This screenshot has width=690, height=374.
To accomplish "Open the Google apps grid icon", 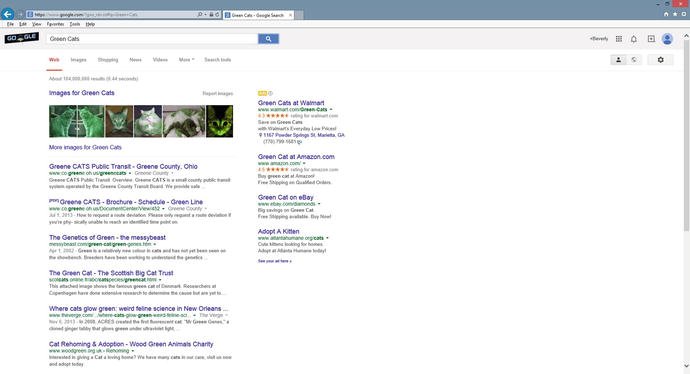I will tap(619, 39).
